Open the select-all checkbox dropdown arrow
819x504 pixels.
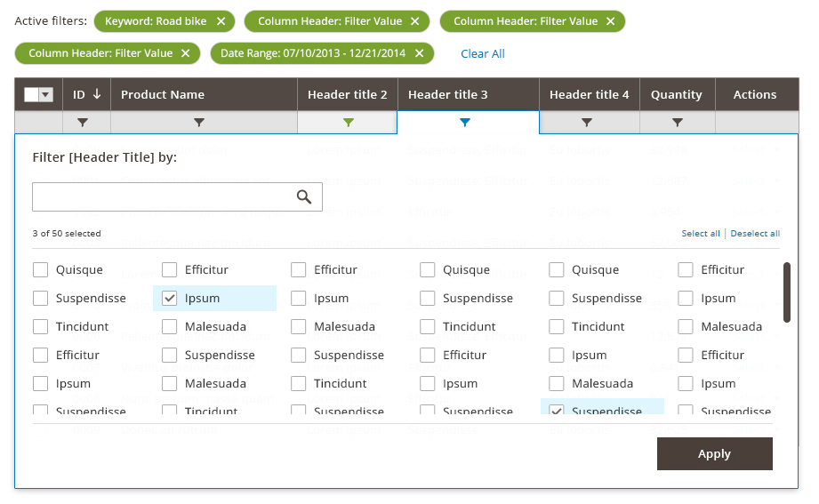46,94
